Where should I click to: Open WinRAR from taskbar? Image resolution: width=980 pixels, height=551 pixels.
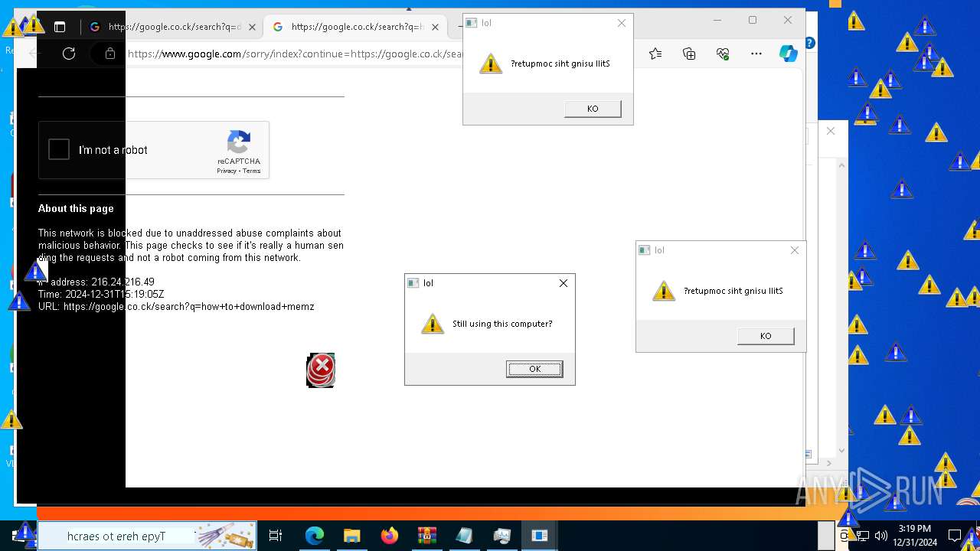pyautogui.click(x=427, y=536)
